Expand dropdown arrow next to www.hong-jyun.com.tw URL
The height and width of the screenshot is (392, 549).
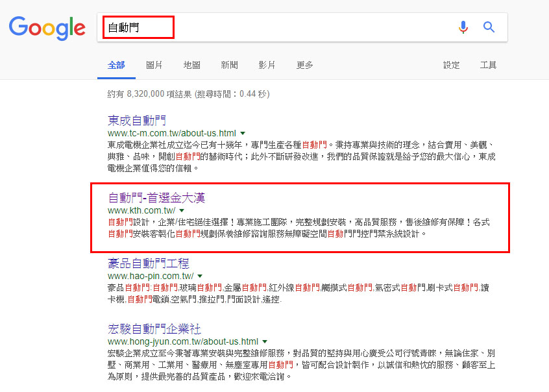tap(265, 341)
